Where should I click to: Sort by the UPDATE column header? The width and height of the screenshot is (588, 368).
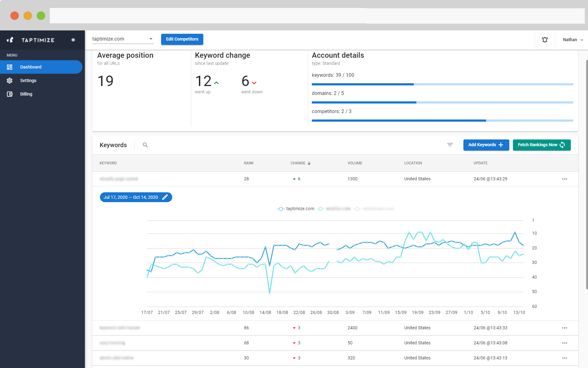click(480, 163)
